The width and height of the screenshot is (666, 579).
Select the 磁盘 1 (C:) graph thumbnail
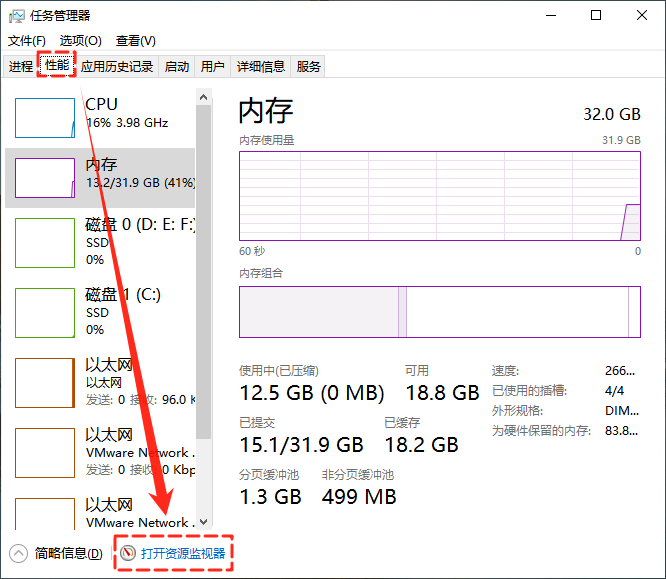(x=45, y=313)
